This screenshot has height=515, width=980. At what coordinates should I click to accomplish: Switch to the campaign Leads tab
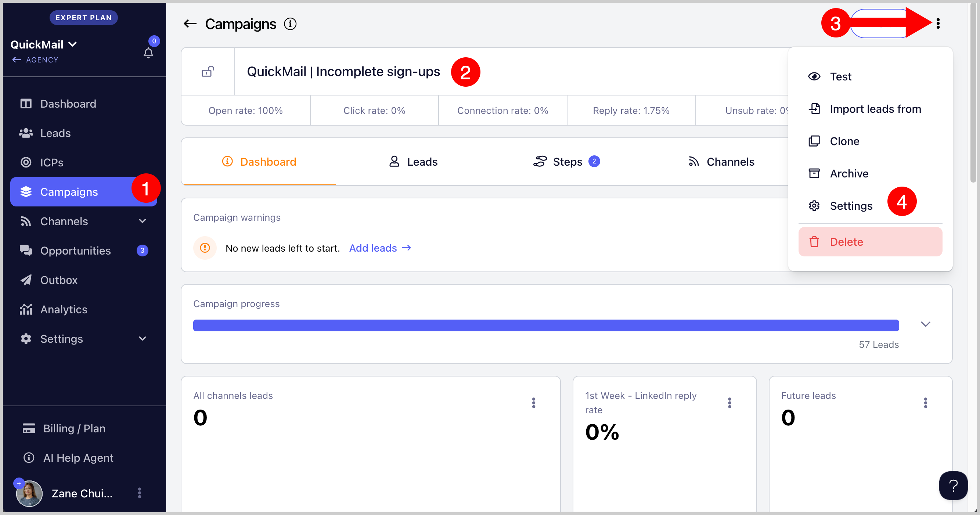tap(413, 162)
